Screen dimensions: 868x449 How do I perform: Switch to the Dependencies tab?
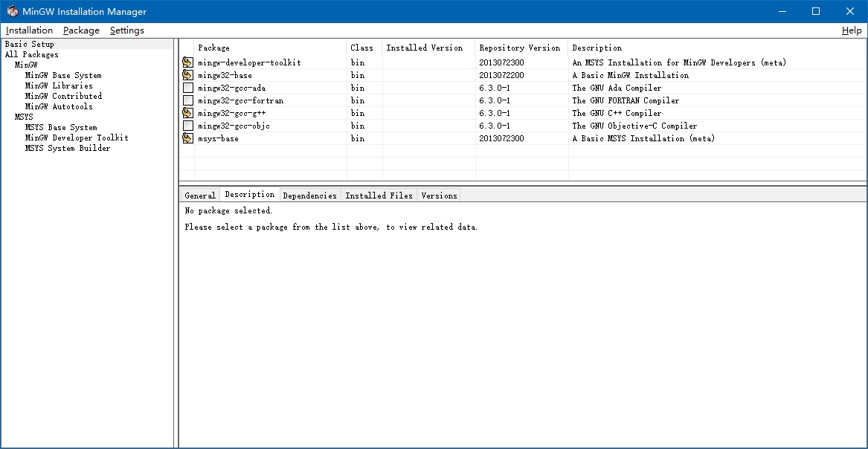(310, 195)
